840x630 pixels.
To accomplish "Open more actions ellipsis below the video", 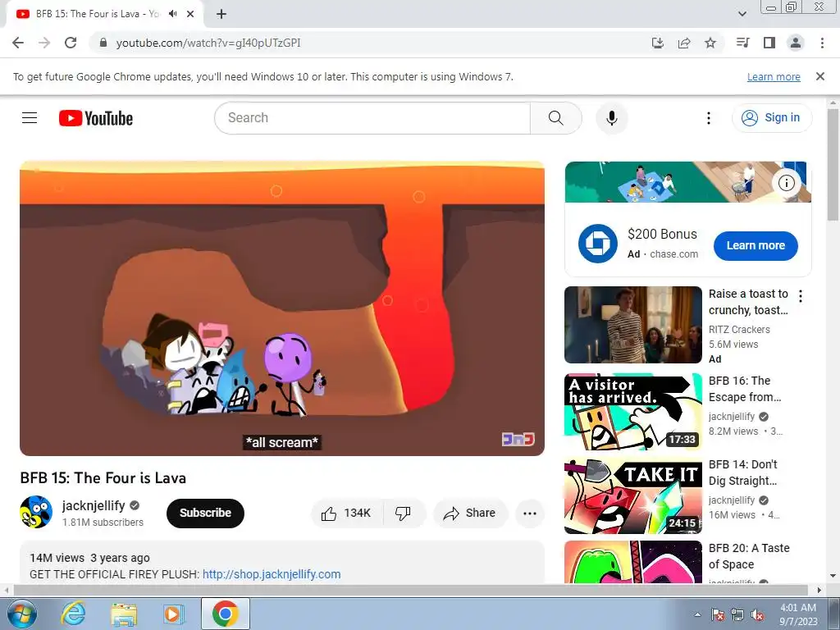I will pyautogui.click(x=530, y=514).
